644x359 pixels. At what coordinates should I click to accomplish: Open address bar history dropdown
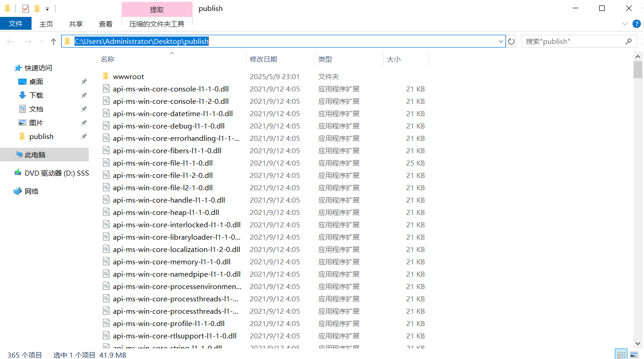(x=501, y=41)
